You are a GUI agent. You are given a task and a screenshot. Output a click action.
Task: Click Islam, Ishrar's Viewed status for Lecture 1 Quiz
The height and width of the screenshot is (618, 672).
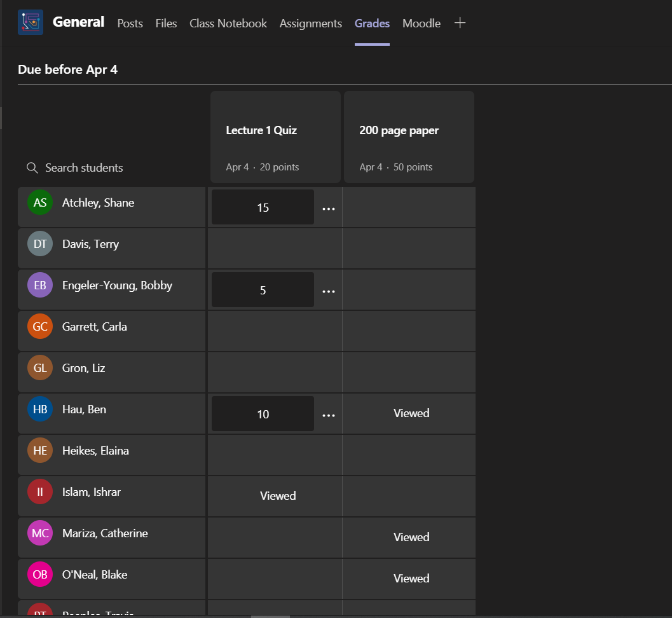[x=278, y=496]
